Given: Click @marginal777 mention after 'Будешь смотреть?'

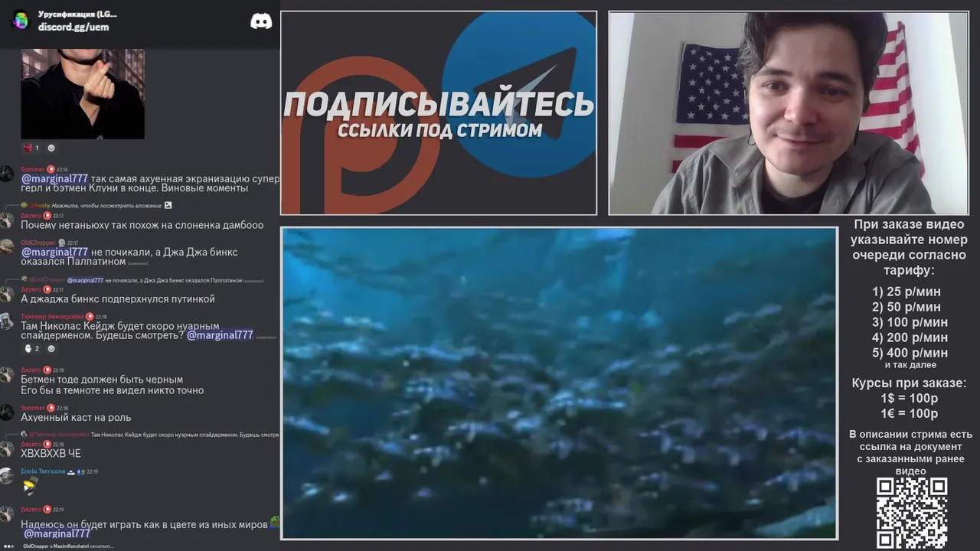Looking at the screenshot, I should click(220, 335).
